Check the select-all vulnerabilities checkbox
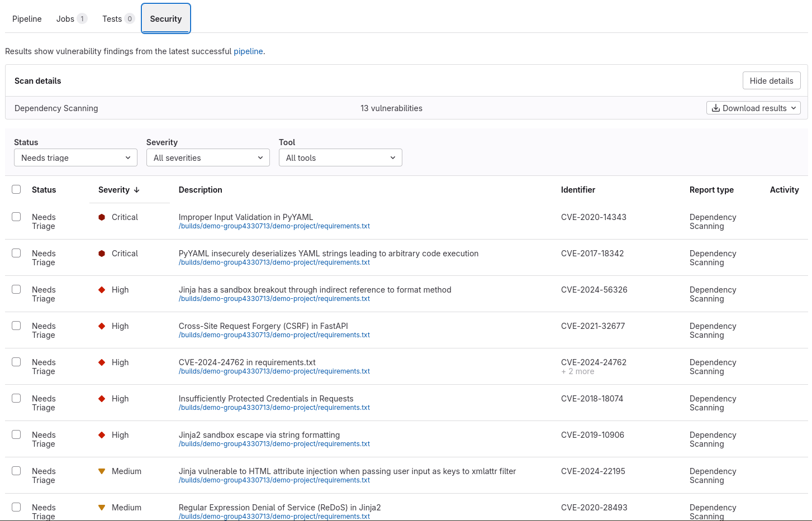 (16, 189)
